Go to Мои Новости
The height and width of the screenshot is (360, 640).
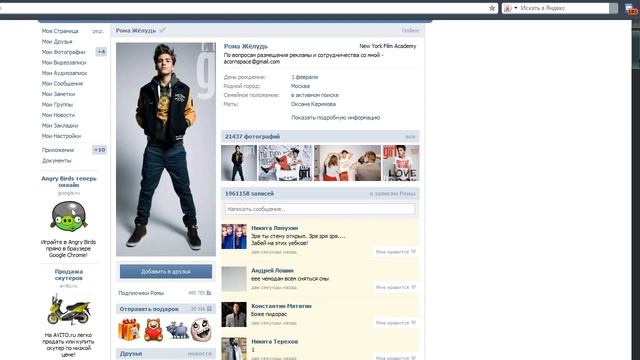pyautogui.click(x=58, y=115)
